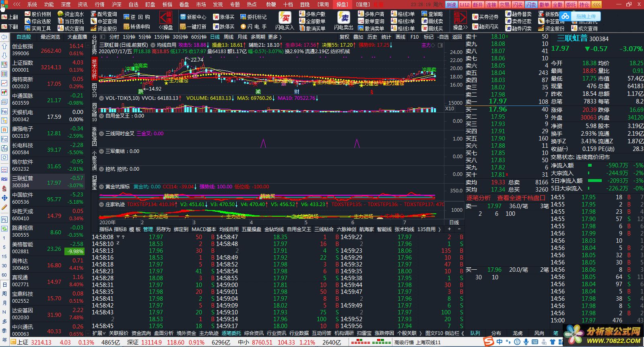Toggle the 持仓 positions button
The height and width of the screenshot is (347, 644).
(x=584, y=4)
